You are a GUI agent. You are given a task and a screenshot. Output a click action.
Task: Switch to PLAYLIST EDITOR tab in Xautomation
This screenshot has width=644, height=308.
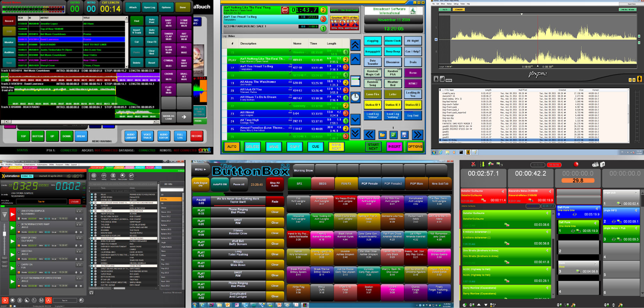point(30,168)
